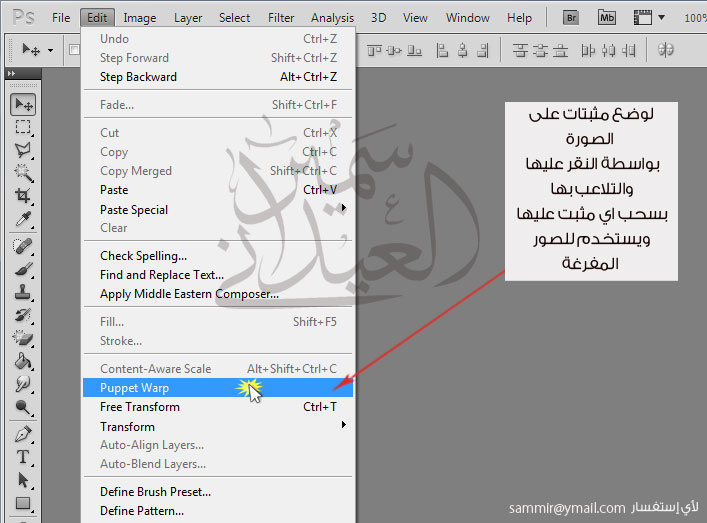
Task: Select the Path Selection tool
Action: tap(23, 480)
